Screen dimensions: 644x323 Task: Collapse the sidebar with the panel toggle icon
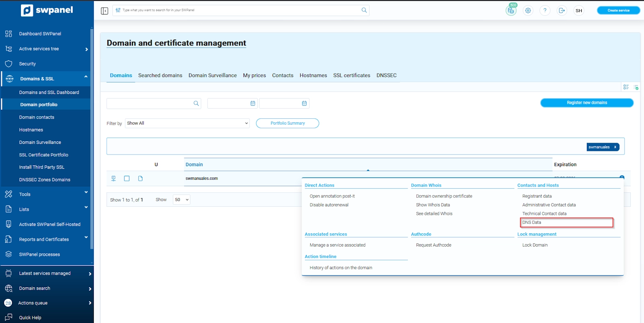[x=105, y=11]
